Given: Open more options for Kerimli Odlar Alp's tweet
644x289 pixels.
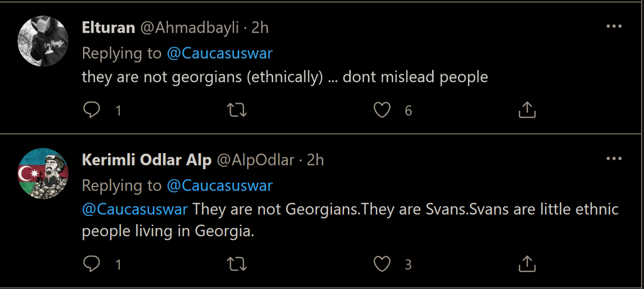Looking at the screenshot, I should (613, 159).
